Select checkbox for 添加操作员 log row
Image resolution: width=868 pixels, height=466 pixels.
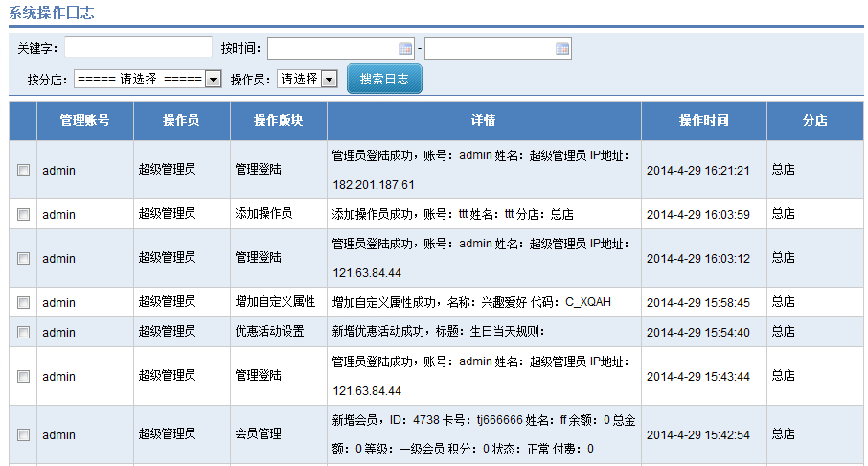click(23, 214)
